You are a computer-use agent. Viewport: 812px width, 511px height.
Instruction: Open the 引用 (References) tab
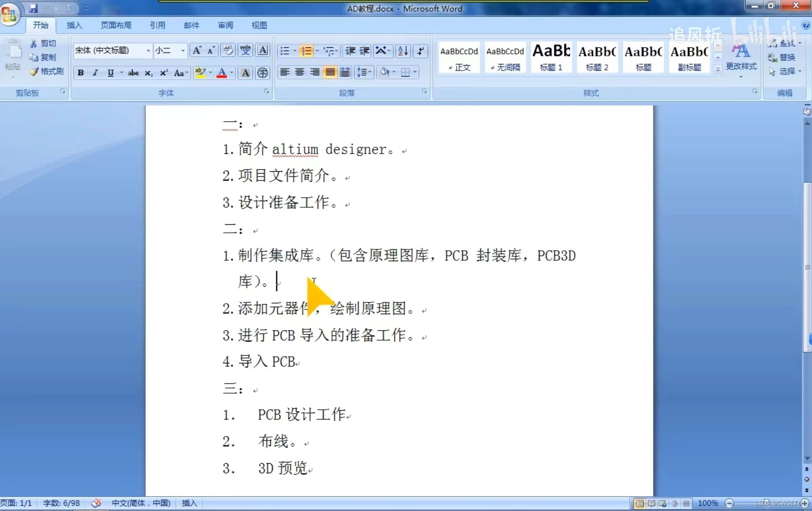(158, 25)
